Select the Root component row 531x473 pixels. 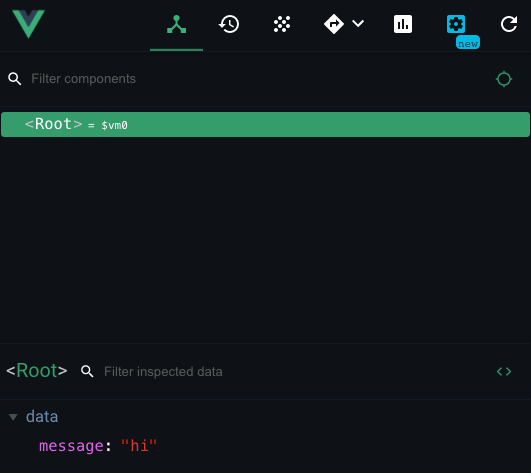266,125
